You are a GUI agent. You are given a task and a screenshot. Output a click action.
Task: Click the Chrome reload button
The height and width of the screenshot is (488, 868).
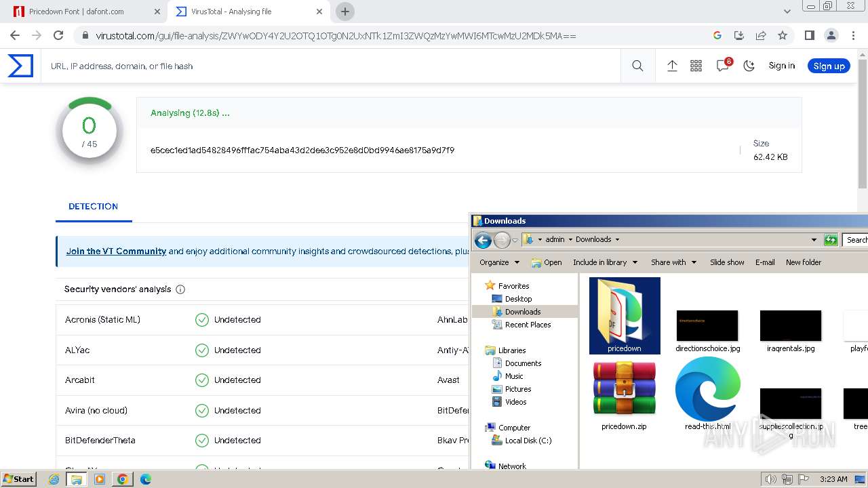point(58,35)
